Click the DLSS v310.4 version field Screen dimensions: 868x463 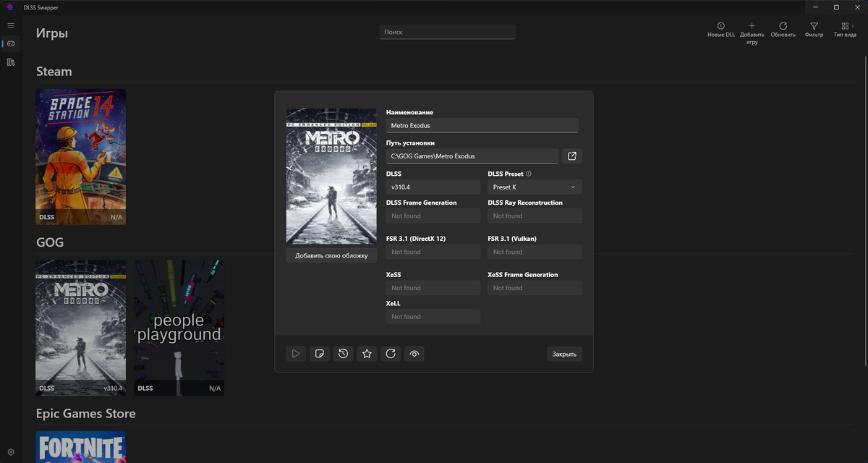(x=433, y=187)
